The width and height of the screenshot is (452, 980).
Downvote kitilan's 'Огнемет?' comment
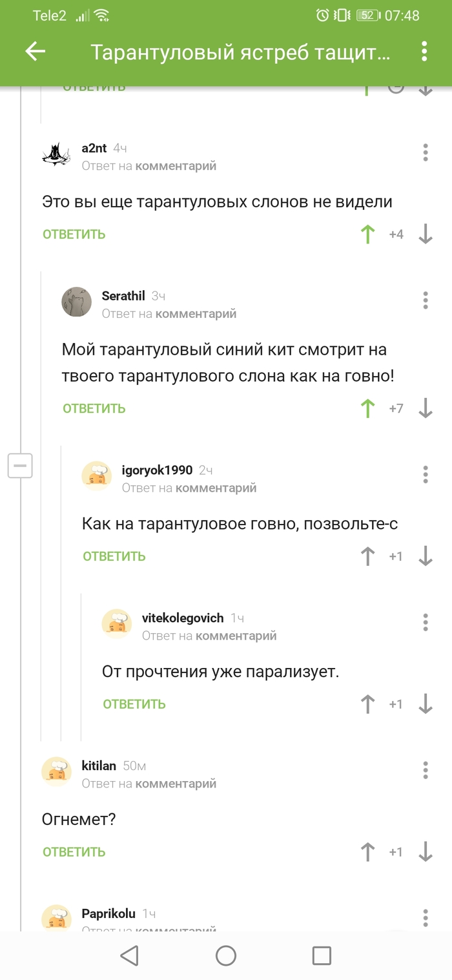coord(425,851)
